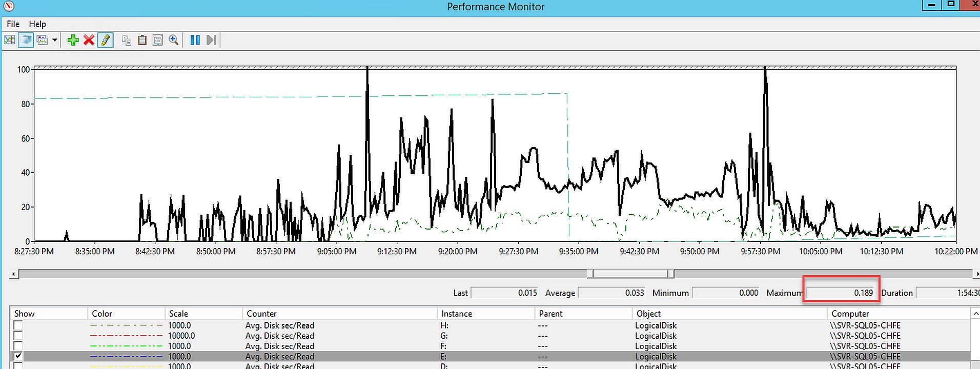Screen dimensions: 980x369
Task: Click the 10:22:00 PM time label
Action: [956, 251]
